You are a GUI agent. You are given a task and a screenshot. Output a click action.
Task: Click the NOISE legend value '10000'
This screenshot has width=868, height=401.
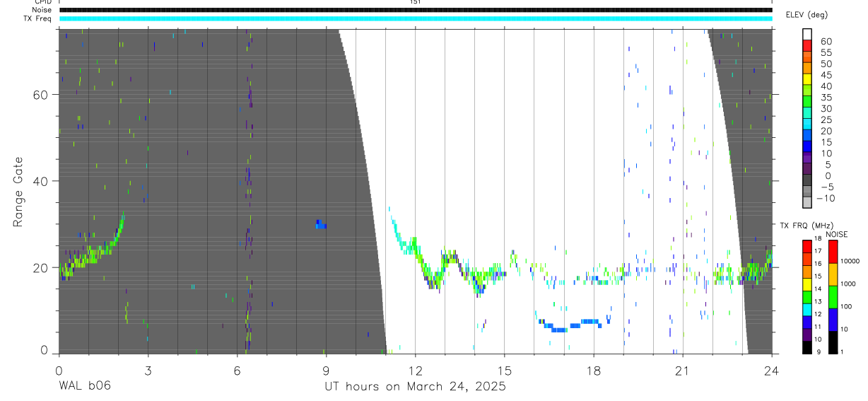tap(850, 262)
